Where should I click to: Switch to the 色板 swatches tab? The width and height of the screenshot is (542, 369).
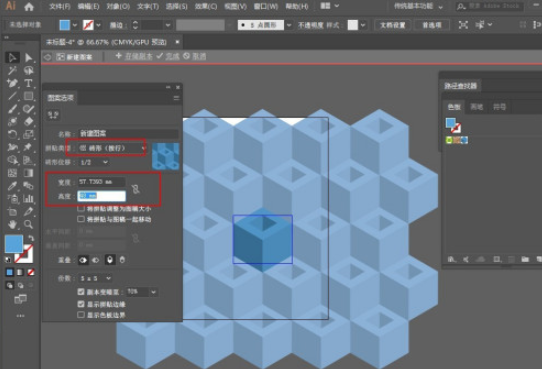click(454, 107)
